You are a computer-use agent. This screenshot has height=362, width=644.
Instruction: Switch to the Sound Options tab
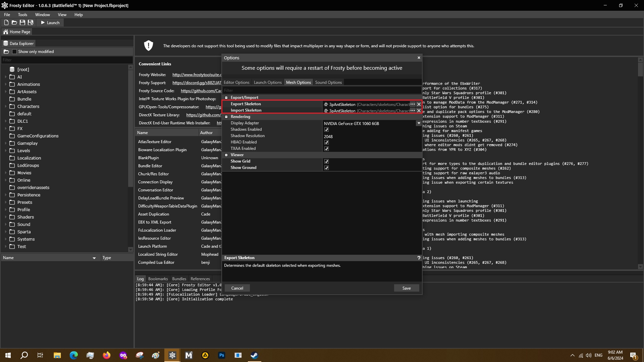tap(328, 82)
